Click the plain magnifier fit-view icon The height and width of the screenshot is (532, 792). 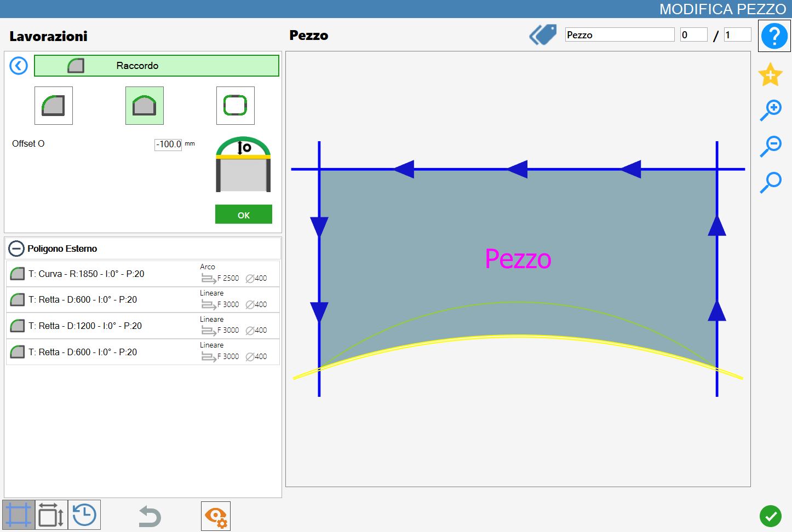(770, 182)
